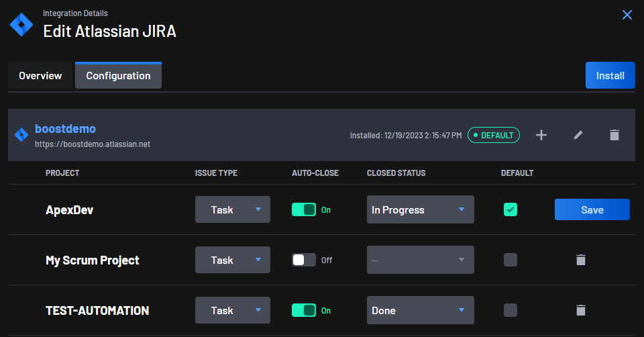Open TEST-AUTOMATION issue type dropdown
The image size is (644, 337).
coord(233,310)
